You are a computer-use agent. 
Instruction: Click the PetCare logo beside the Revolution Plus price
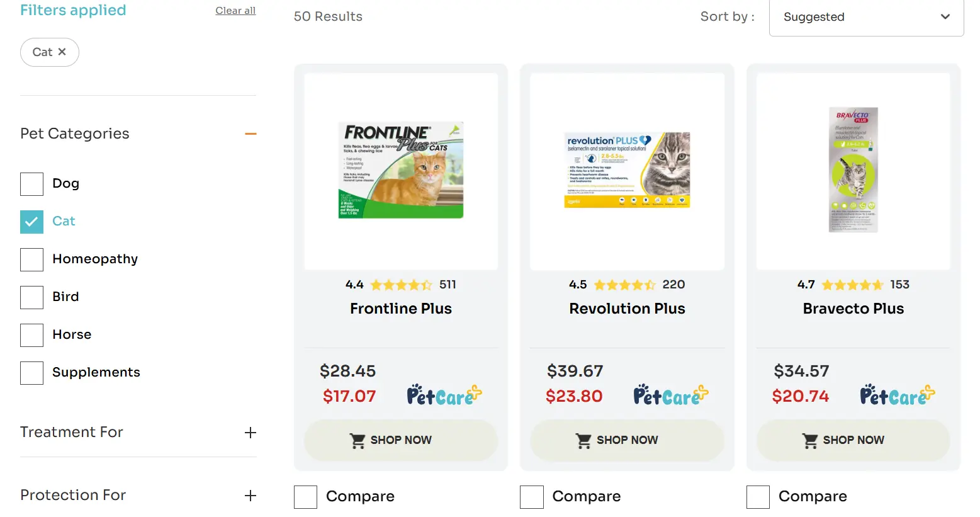click(x=670, y=394)
